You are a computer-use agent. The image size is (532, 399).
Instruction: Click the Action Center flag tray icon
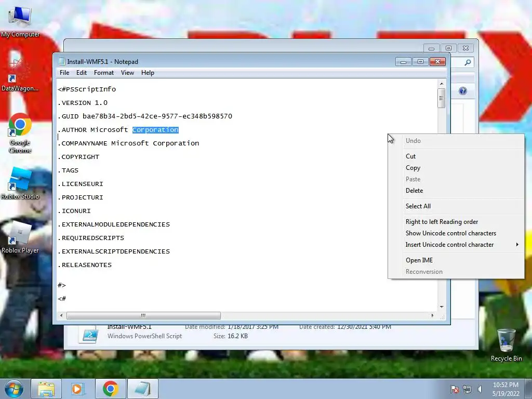pos(455,389)
